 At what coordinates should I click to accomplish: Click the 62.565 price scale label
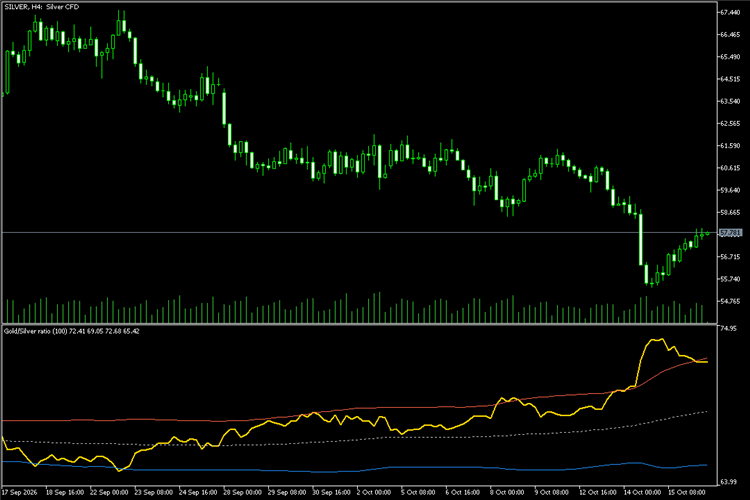[730, 123]
